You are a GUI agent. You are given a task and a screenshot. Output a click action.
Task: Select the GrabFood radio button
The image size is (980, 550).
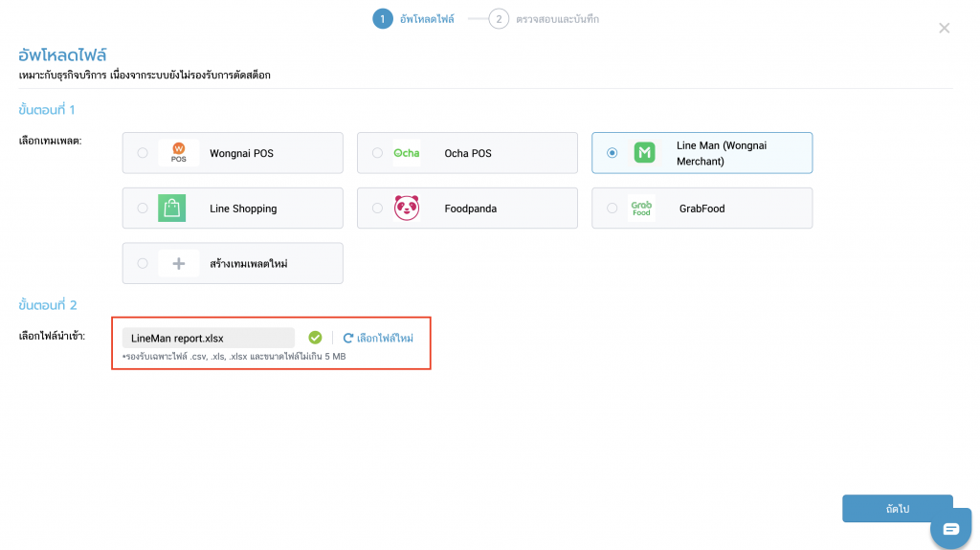(x=612, y=209)
